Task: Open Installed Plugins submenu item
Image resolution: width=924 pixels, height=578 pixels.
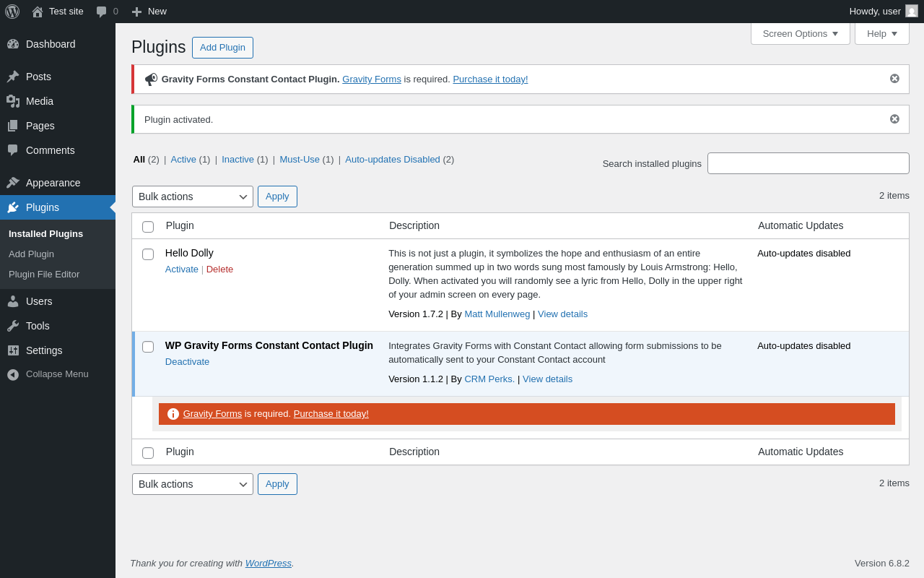Action: (45, 234)
